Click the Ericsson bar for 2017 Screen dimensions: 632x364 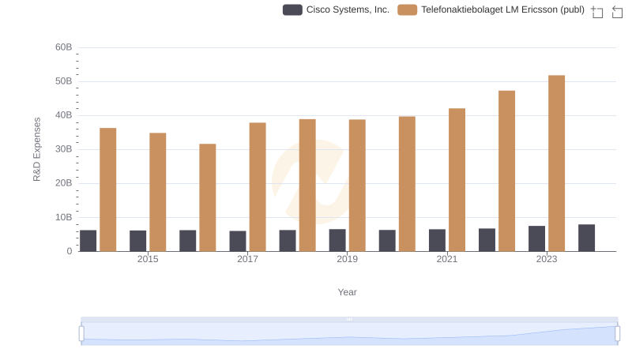(258, 187)
